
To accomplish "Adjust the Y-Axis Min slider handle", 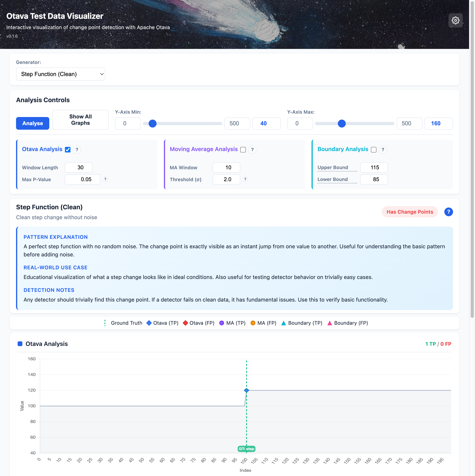I will (152, 123).
